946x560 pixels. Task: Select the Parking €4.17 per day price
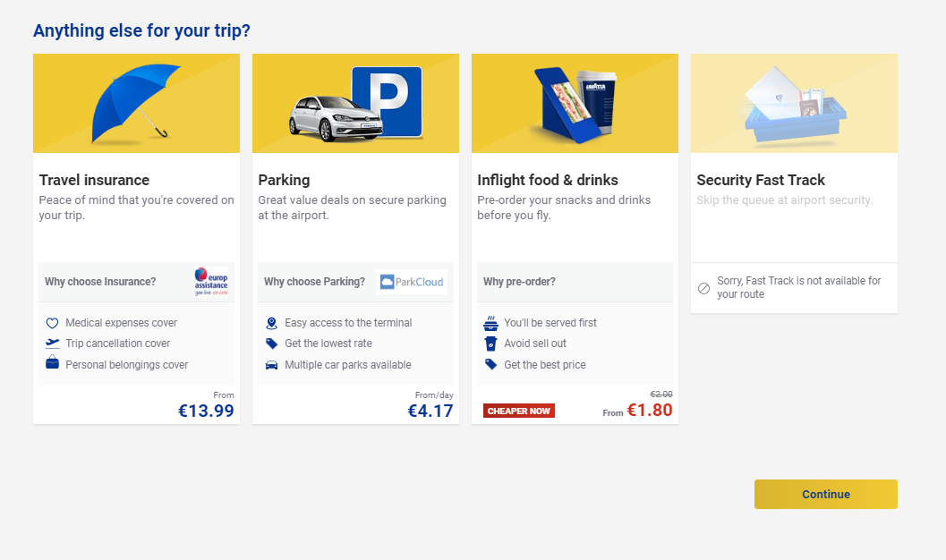coord(430,411)
